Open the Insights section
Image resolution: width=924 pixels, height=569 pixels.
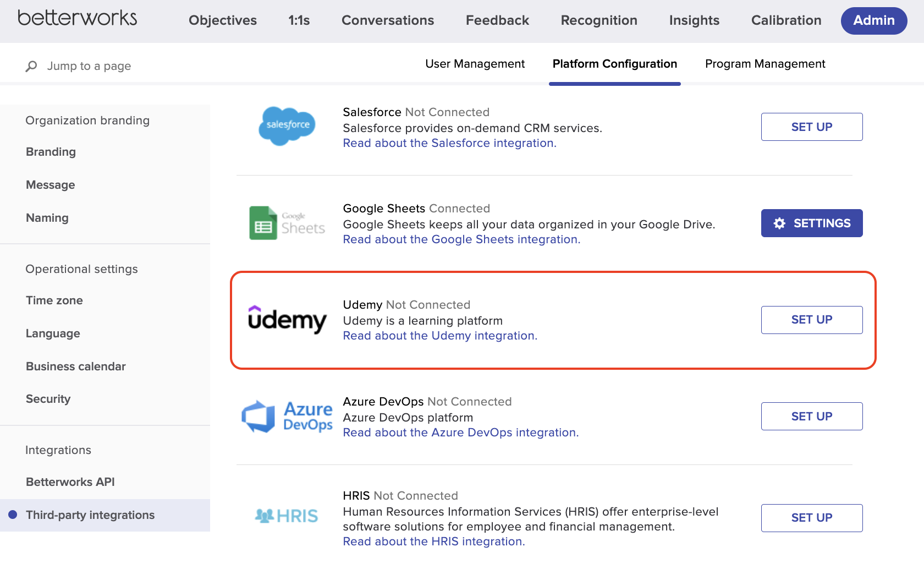[694, 20]
